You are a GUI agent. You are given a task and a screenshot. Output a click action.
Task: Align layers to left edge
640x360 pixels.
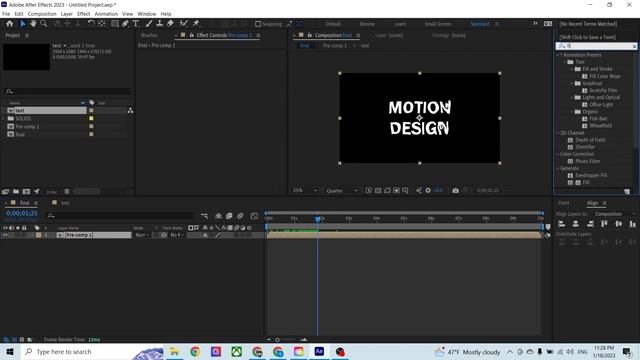[562, 224]
